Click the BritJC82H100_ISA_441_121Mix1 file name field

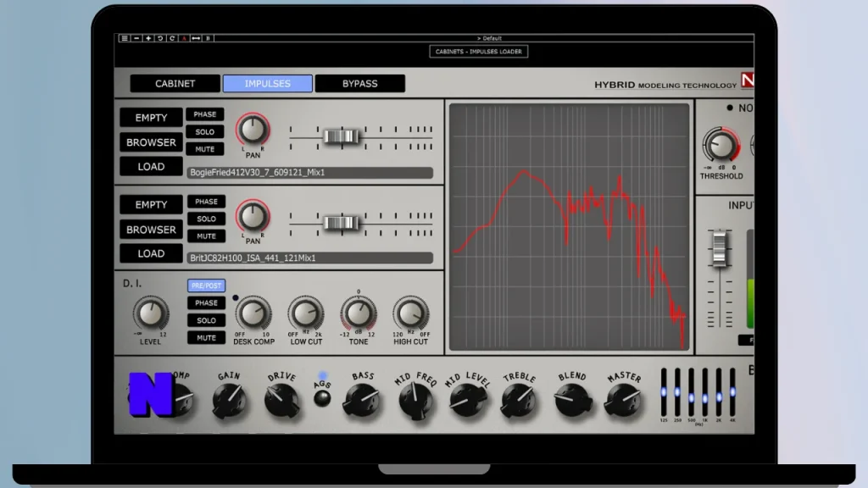pyautogui.click(x=310, y=258)
